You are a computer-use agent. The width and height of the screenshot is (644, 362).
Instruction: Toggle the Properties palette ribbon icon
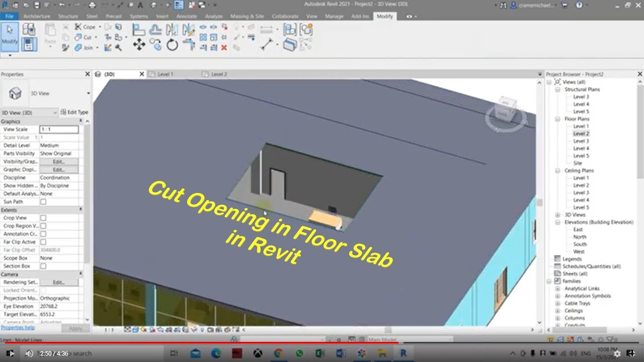(x=29, y=44)
